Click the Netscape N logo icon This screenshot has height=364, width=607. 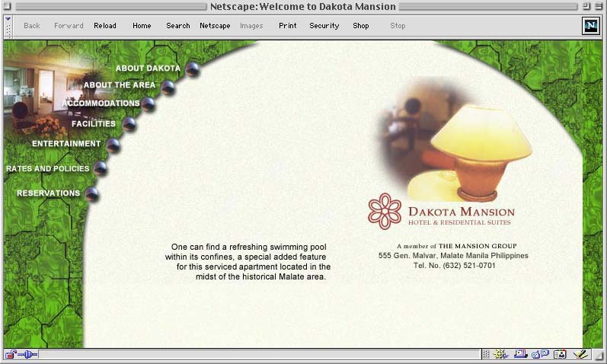click(x=591, y=26)
